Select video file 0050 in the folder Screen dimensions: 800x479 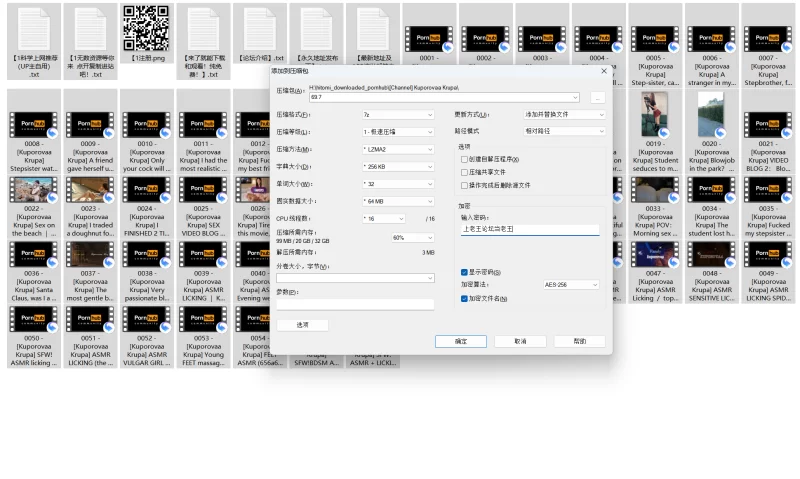[x=34, y=337]
